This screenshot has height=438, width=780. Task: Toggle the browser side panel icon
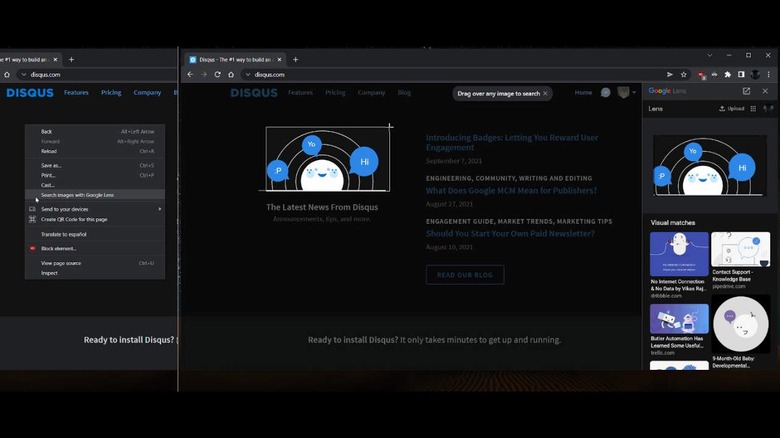pyautogui.click(x=741, y=74)
